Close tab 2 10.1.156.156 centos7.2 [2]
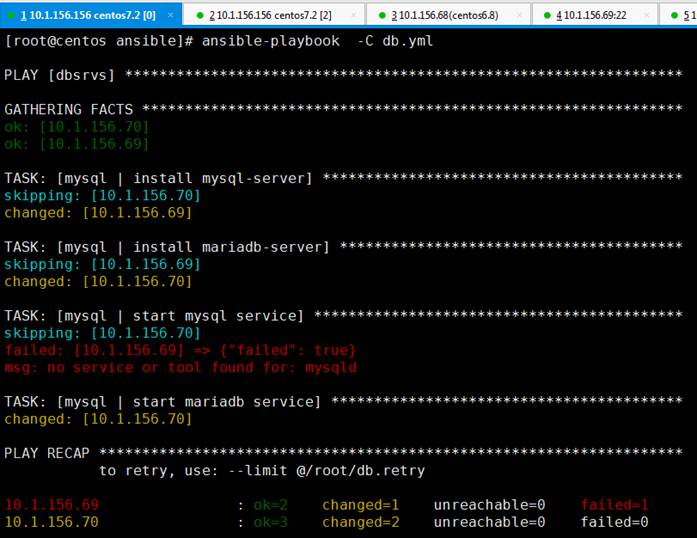 pos(353,15)
